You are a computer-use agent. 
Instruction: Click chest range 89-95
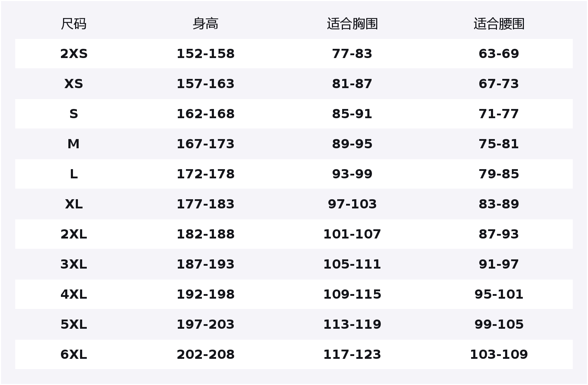(x=352, y=144)
